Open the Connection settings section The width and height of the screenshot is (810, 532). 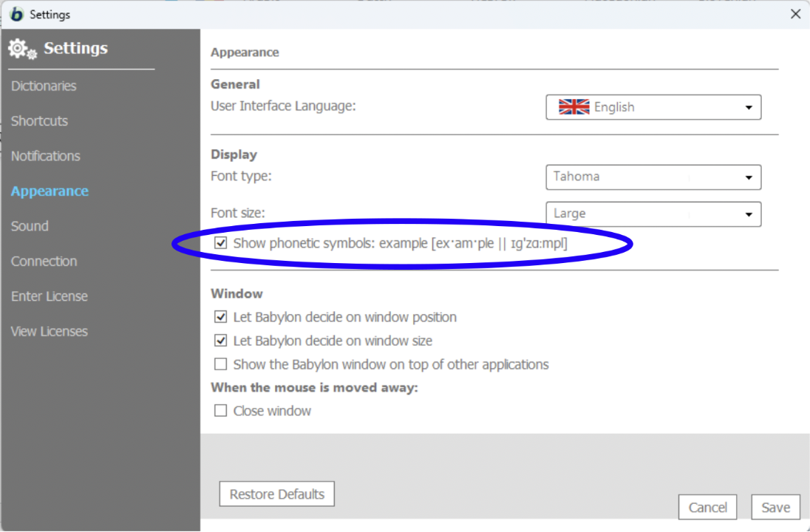click(44, 262)
